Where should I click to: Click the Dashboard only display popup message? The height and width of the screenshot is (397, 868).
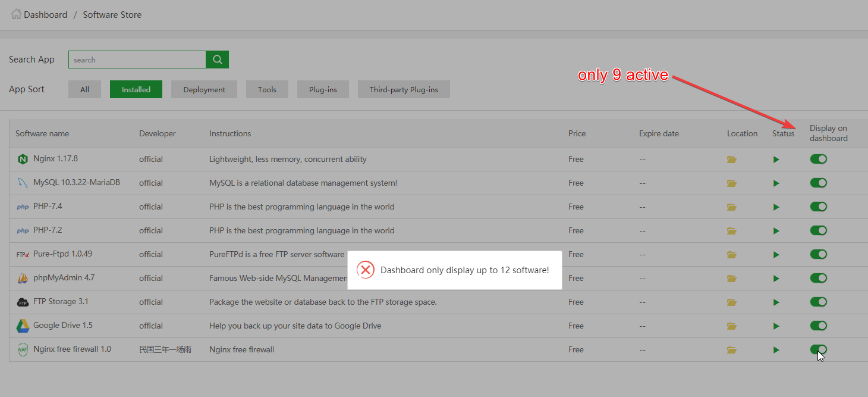click(x=464, y=270)
